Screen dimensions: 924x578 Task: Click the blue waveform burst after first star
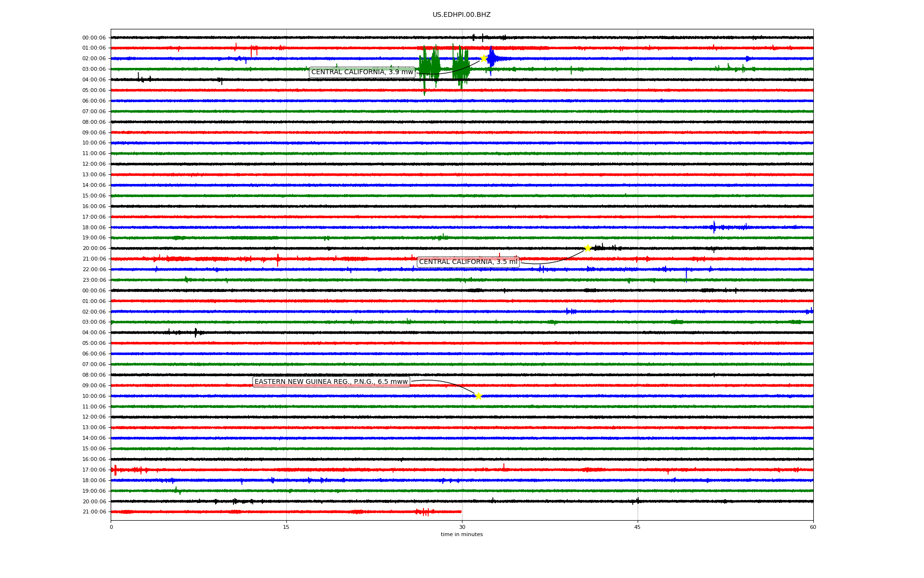click(492, 59)
